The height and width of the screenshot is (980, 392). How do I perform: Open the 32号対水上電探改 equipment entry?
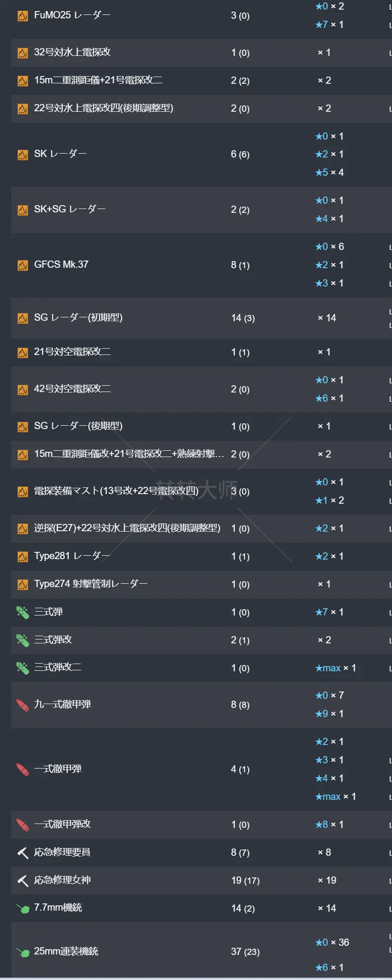[x=72, y=52]
